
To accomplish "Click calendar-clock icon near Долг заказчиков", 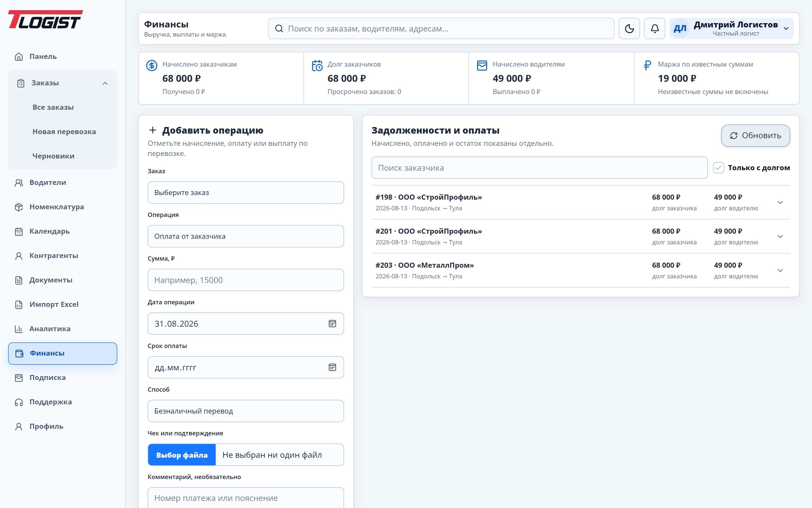I will pos(317,65).
